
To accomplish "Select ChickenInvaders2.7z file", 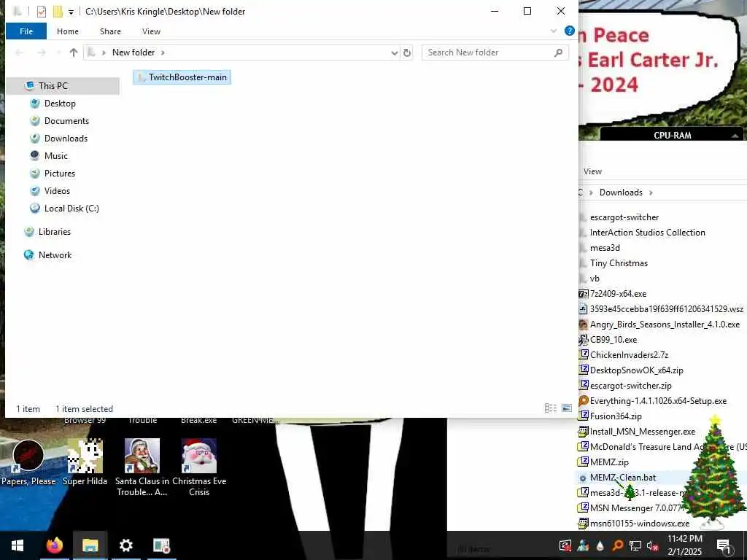I will point(629,355).
